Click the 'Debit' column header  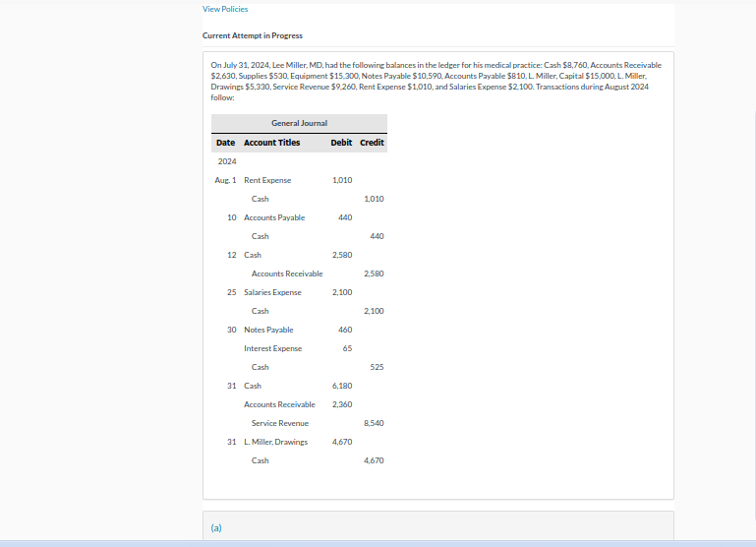coord(341,143)
